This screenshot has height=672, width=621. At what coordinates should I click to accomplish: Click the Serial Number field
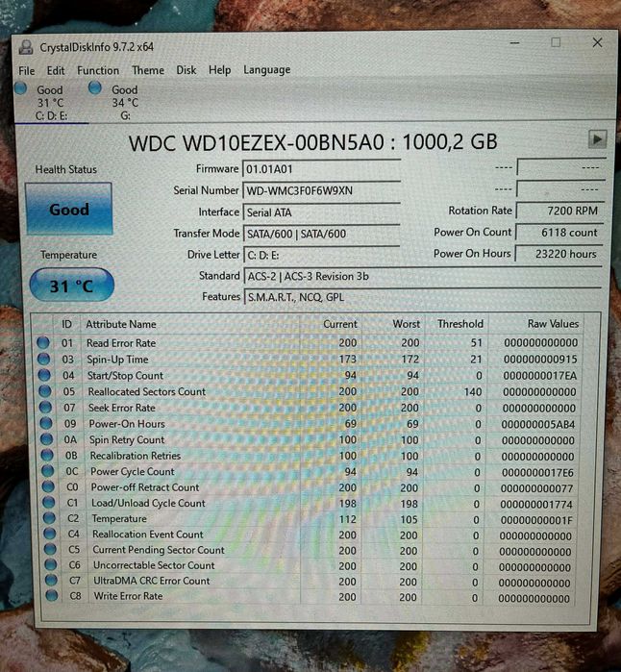321,190
